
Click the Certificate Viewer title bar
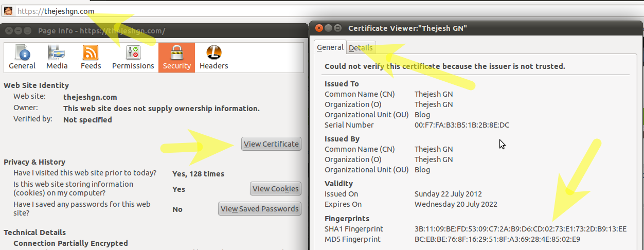click(x=477, y=28)
